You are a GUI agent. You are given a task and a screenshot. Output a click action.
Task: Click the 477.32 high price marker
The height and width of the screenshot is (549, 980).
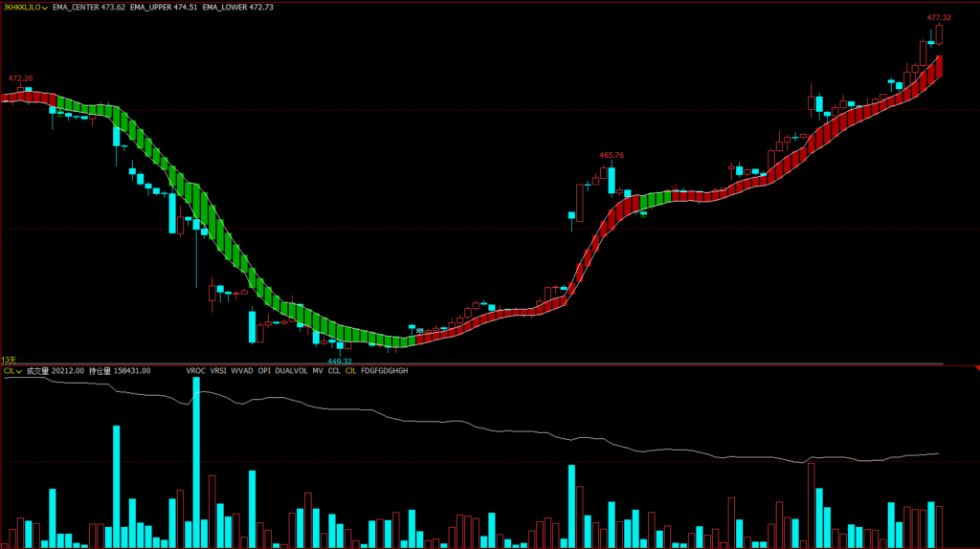(939, 17)
